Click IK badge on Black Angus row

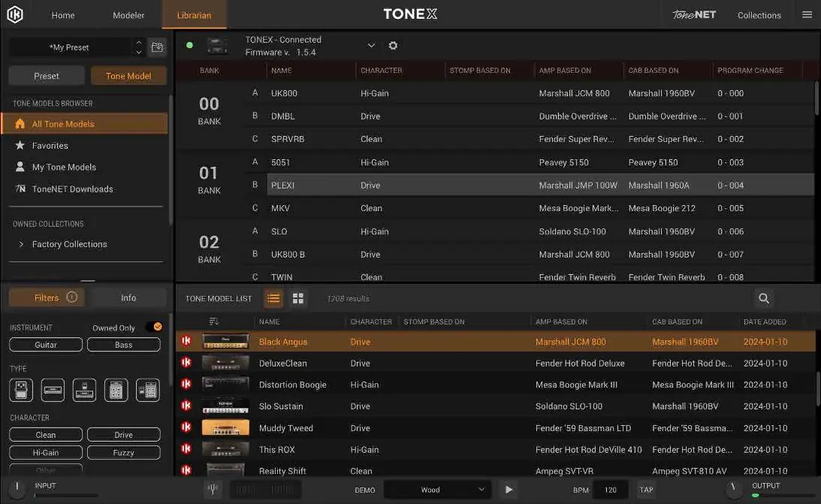pos(186,341)
